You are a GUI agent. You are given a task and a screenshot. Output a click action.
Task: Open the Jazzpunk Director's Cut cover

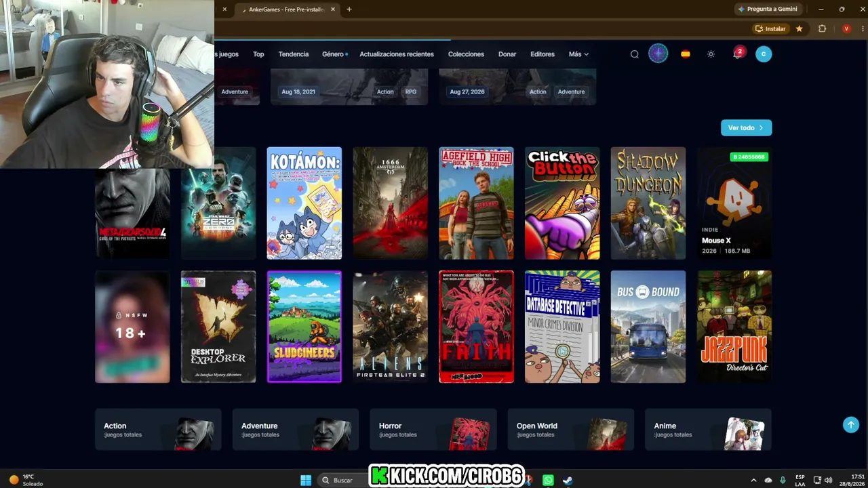tap(734, 327)
